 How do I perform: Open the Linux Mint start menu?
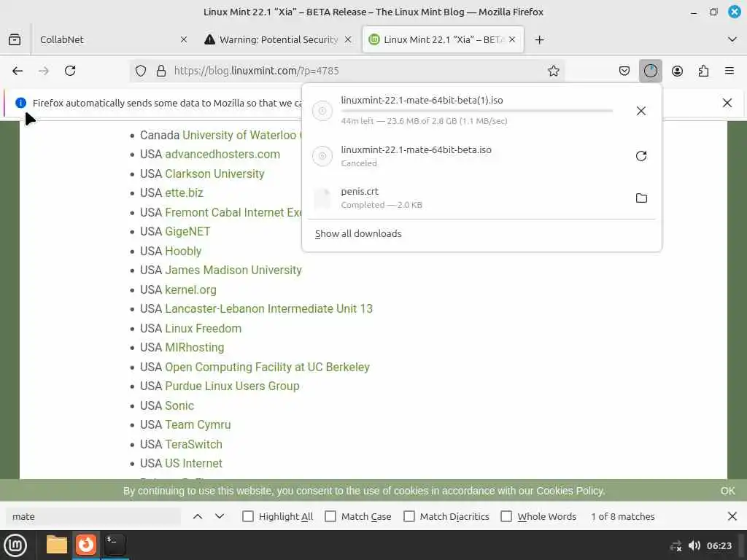click(x=15, y=545)
